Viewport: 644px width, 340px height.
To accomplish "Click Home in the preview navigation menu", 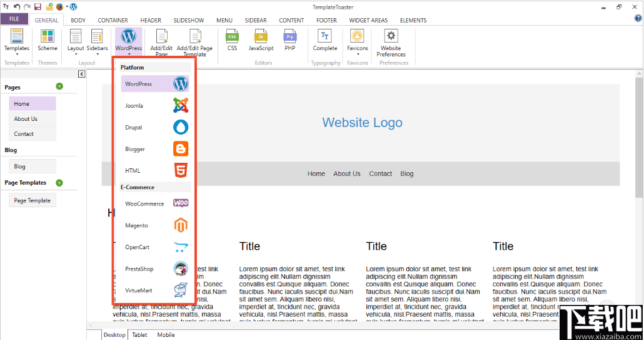I will click(x=316, y=174).
